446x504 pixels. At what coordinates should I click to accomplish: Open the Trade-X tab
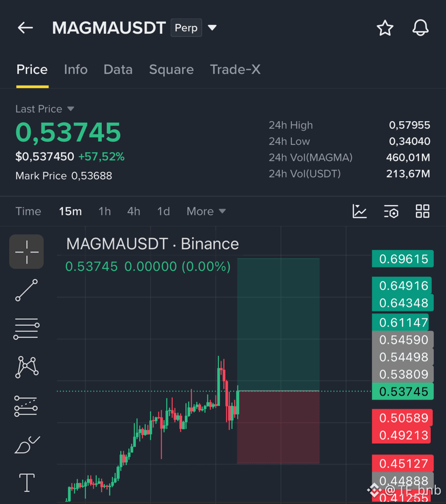(235, 70)
